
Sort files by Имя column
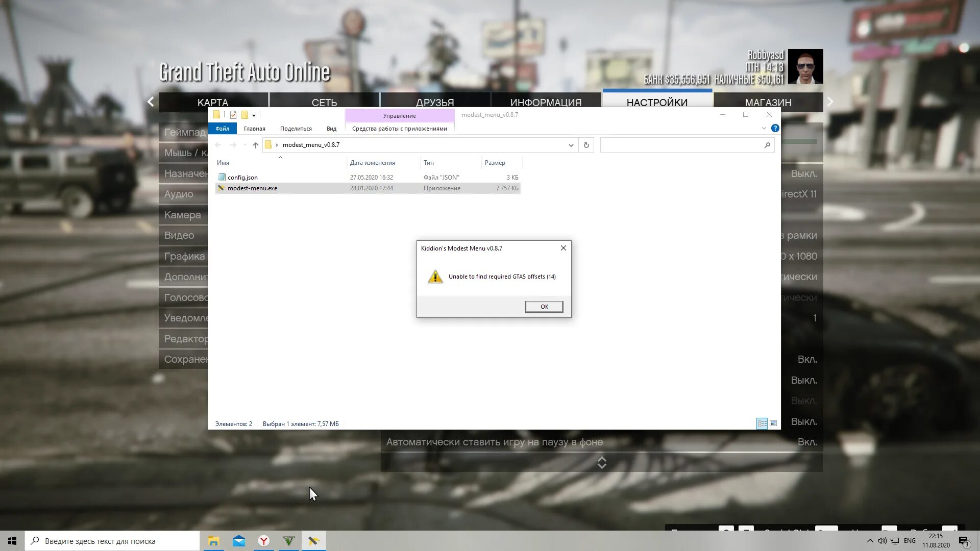pyautogui.click(x=280, y=163)
